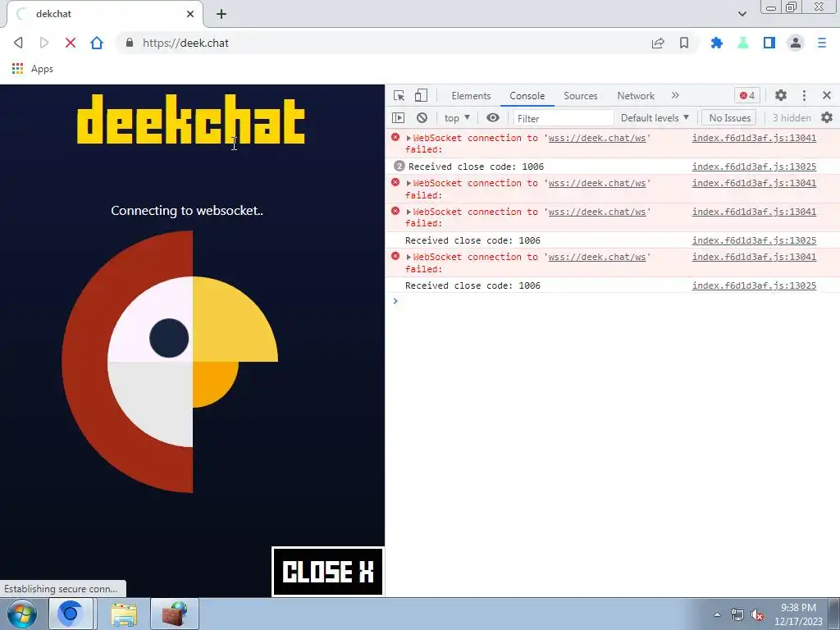840x630 pixels.
Task: Click the red error count badge
Action: point(746,95)
